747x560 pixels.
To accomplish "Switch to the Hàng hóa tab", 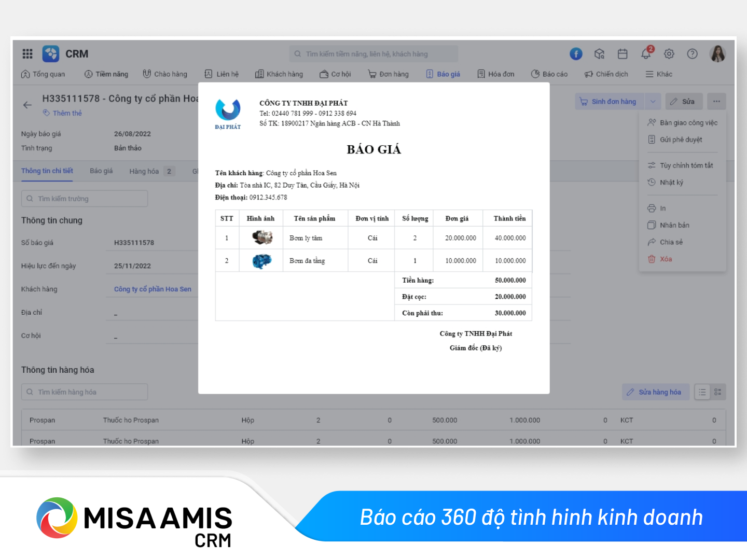I will point(144,171).
